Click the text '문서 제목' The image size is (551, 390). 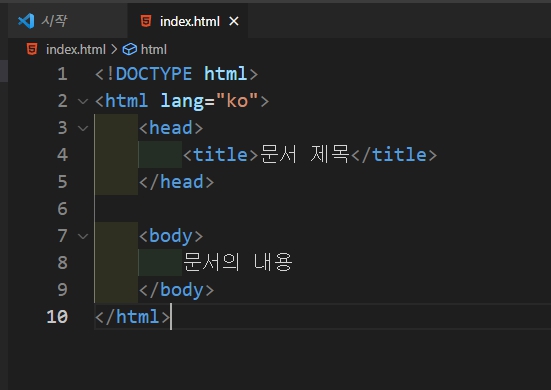pyautogui.click(x=305, y=155)
